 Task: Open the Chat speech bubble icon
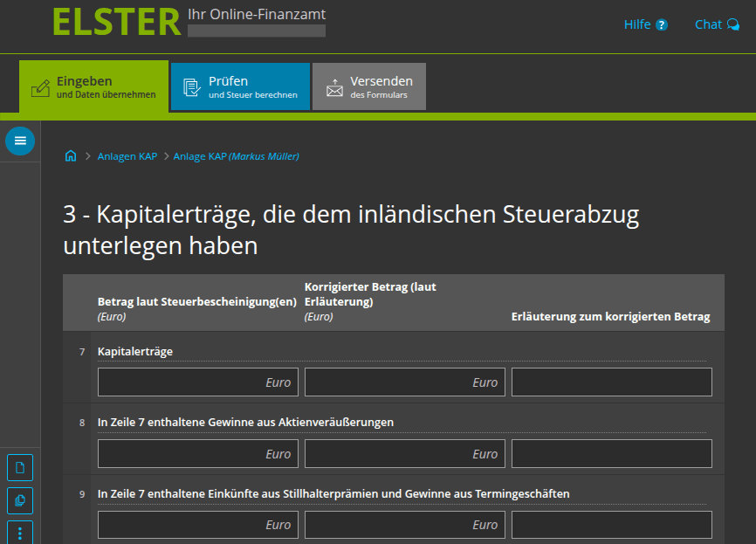point(732,24)
